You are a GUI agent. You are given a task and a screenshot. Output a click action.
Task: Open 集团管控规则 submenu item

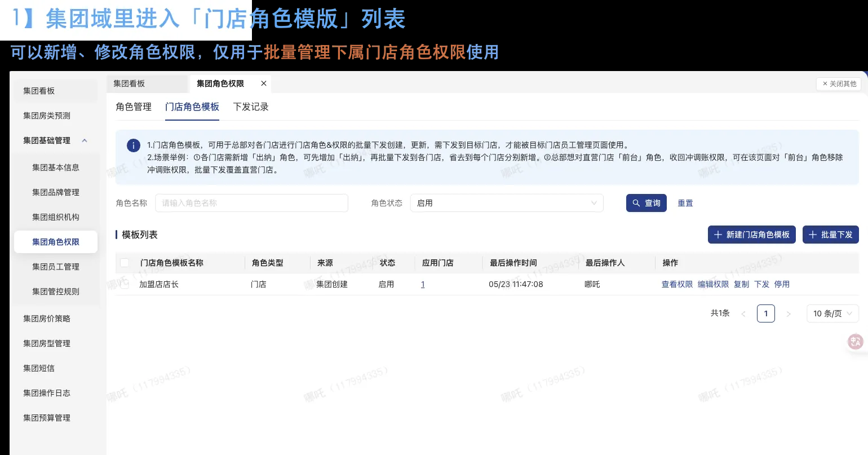56,291
